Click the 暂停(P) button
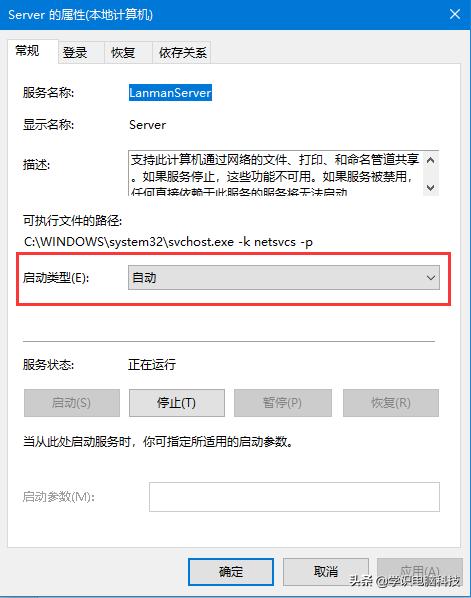 tap(283, 403)
